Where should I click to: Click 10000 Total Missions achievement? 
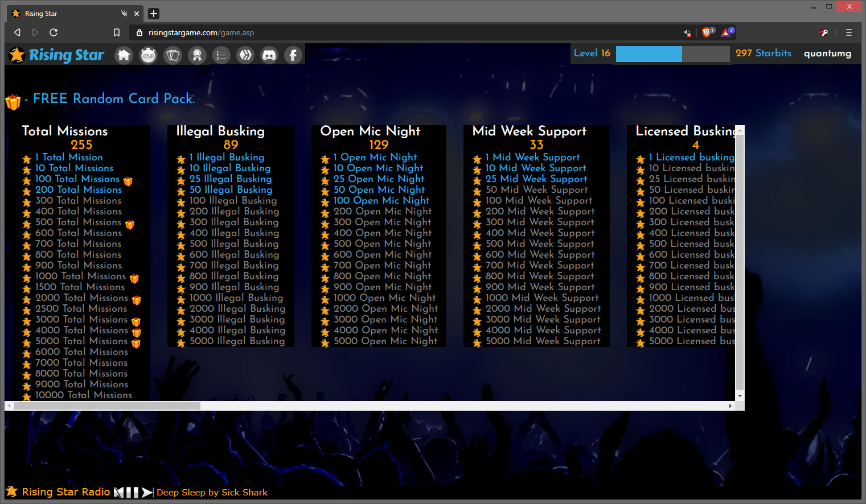84,395
